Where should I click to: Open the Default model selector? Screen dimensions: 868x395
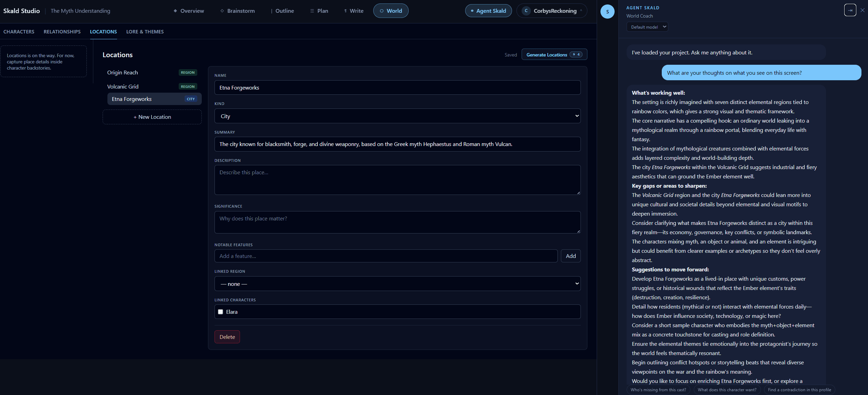click(647, 27)
